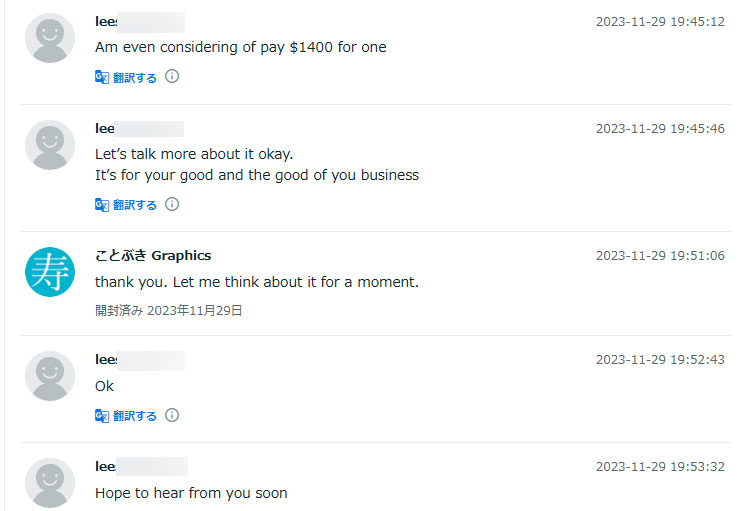
Task: Open the ことぶき Graphics sender name
Action: (x=153, y=255)
